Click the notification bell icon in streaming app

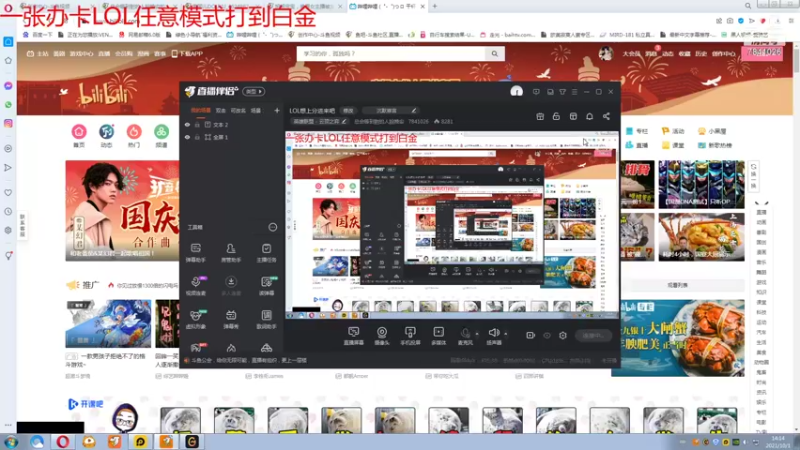(x=589, y=116)
